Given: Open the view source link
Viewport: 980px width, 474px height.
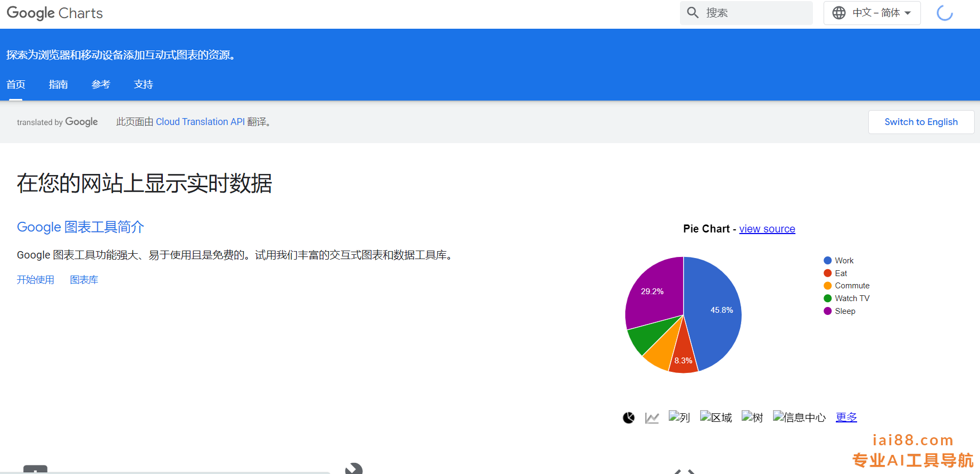Looking at the screenshot, I should point(767,229).
